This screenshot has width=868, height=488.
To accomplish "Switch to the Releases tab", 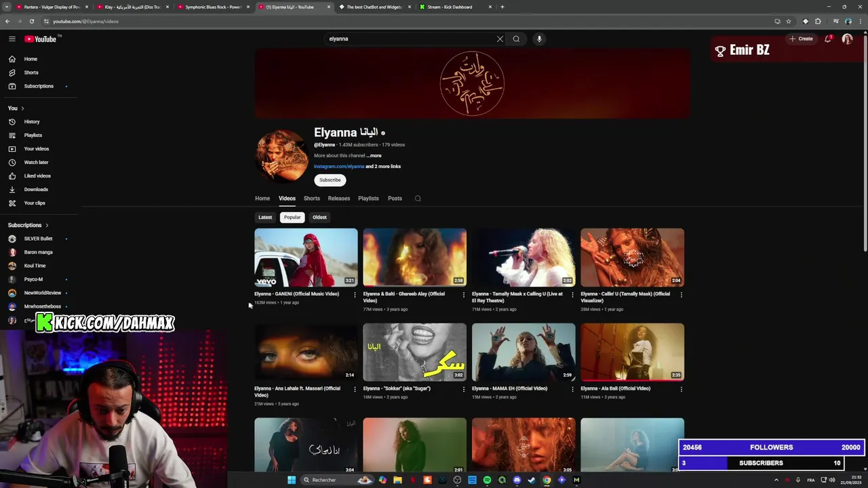I will pos(339,199).
